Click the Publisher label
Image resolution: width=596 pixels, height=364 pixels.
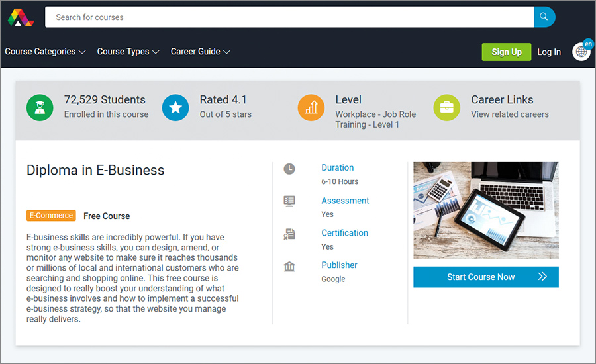coord(339,265)
